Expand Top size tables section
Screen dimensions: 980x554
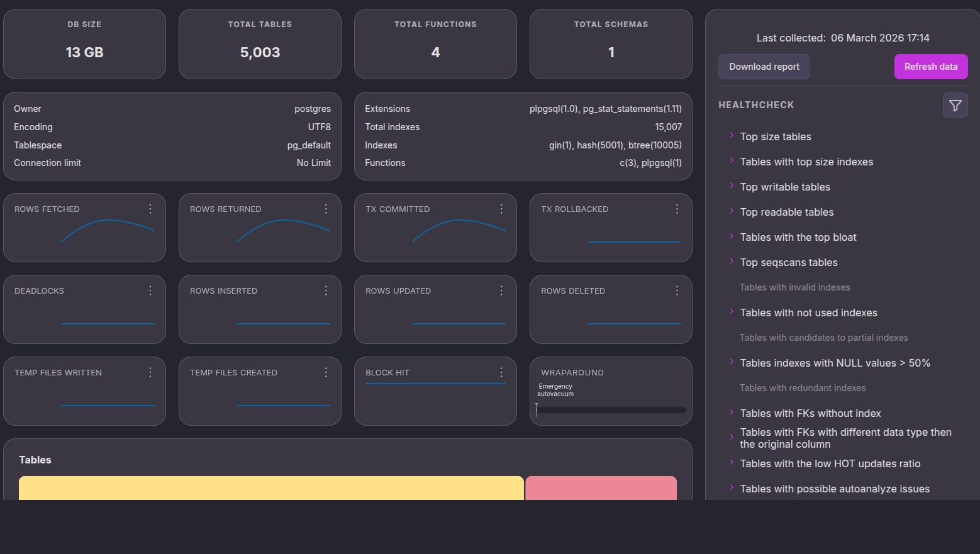point(775,136)
